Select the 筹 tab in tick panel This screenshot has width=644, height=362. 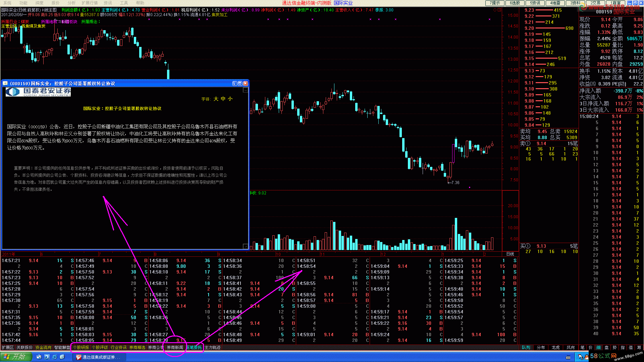point(639,348)
